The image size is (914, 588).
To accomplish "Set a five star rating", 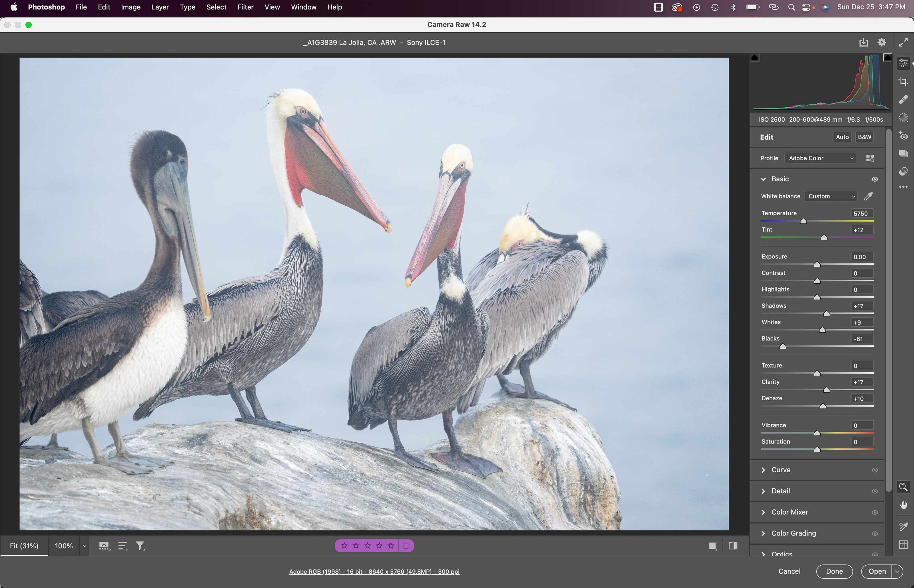I will pyautogui.click(x=390, y=546).
